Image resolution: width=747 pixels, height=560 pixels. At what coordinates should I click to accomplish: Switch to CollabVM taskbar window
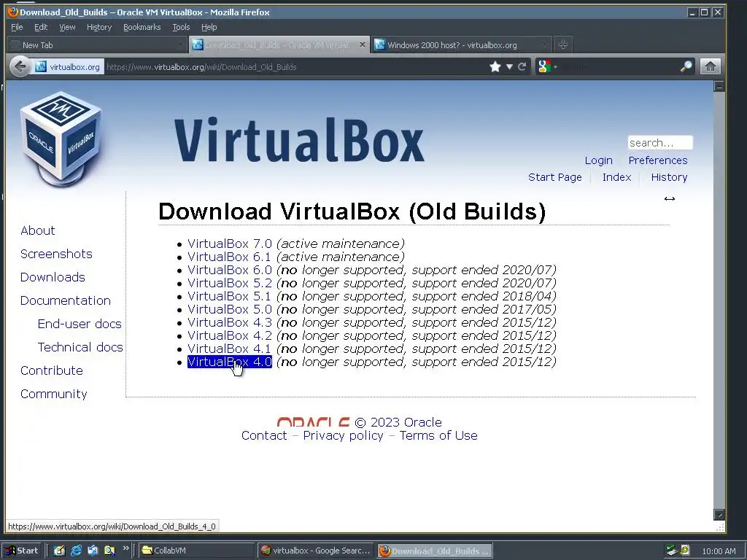click(x=196, y=551)
